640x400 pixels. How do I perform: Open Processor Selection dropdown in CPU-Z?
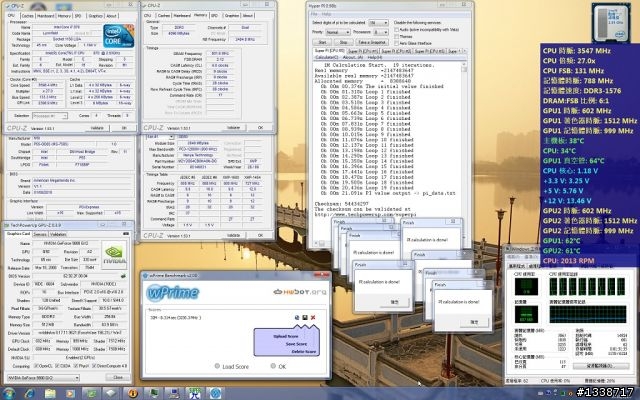click(50, 116)
